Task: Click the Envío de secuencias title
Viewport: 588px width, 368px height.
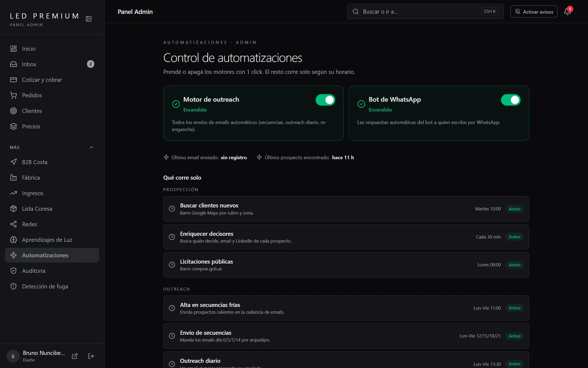Action: click(205, 333)
